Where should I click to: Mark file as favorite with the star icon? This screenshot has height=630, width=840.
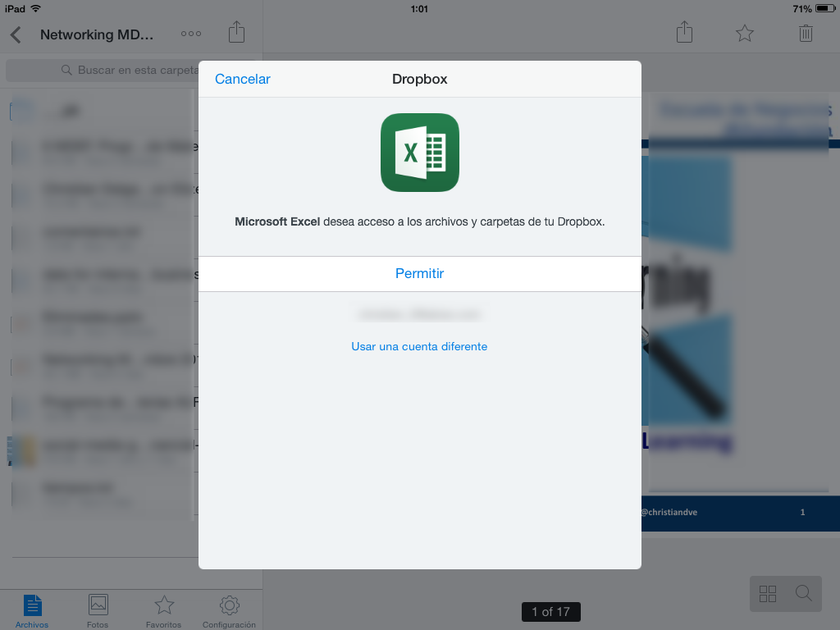(744, 34)
